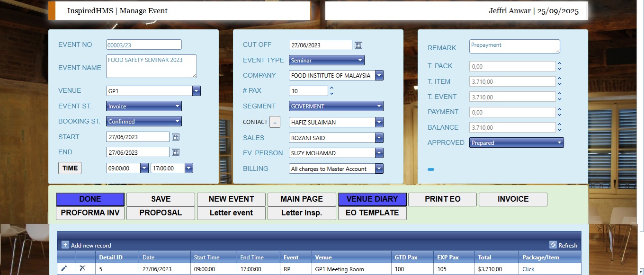644x275 pixels.
Task: Click into the REMARK text area
Action: tap(515, 46)
